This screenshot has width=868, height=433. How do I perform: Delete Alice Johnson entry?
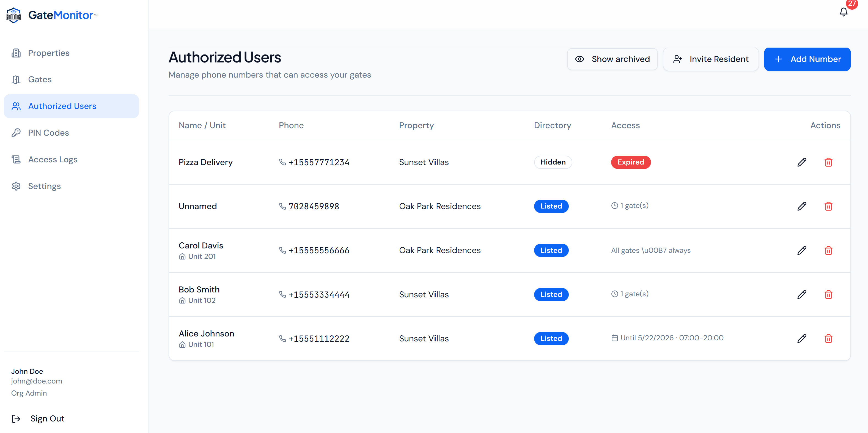tap(828, 338)
